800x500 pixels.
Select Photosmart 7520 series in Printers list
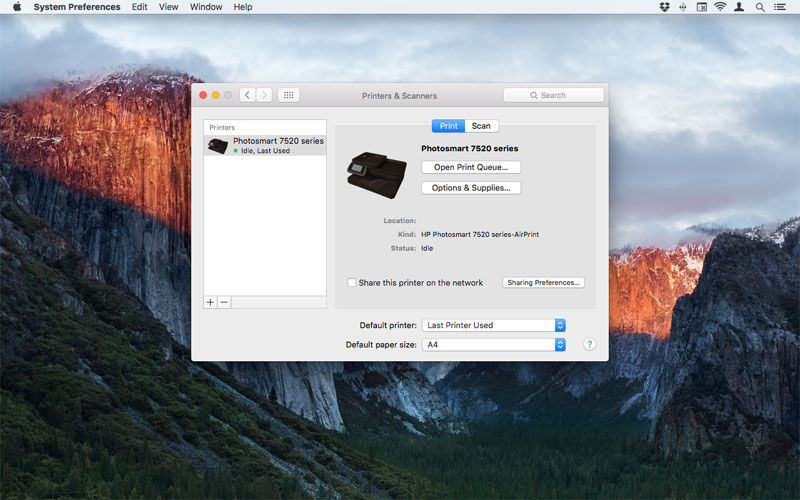coord(265,145)
